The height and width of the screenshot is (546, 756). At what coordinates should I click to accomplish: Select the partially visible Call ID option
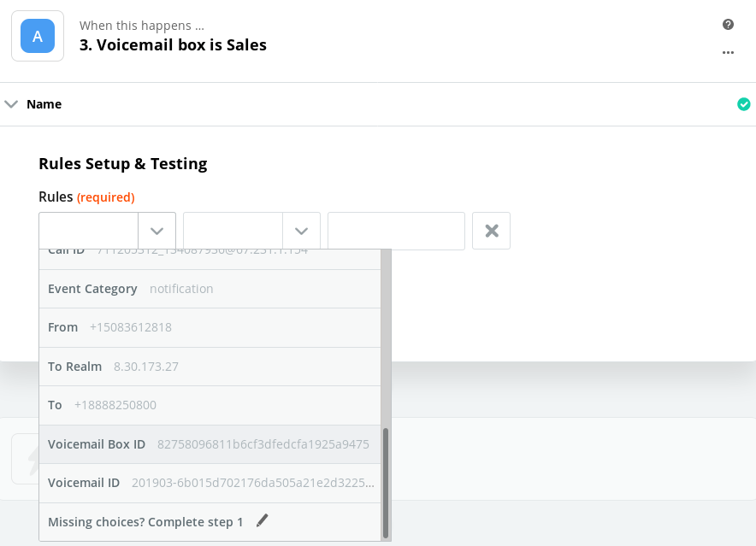pos(210,259)
